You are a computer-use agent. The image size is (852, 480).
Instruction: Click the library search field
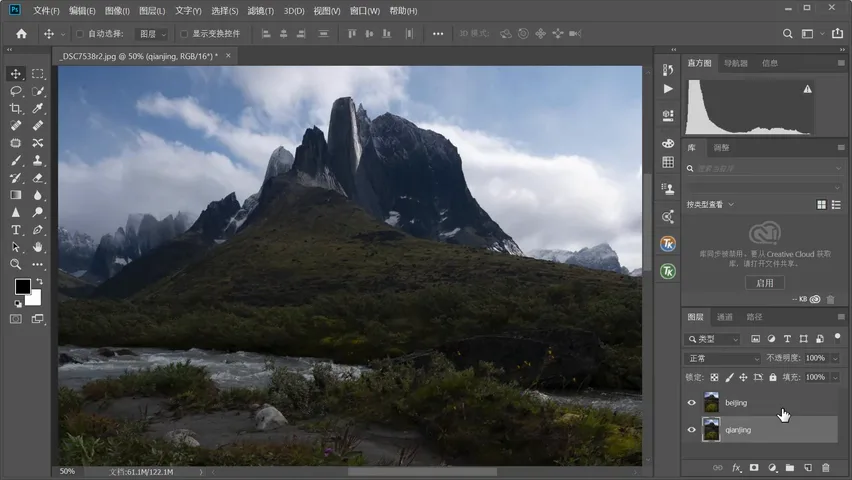tap(764, 169)
